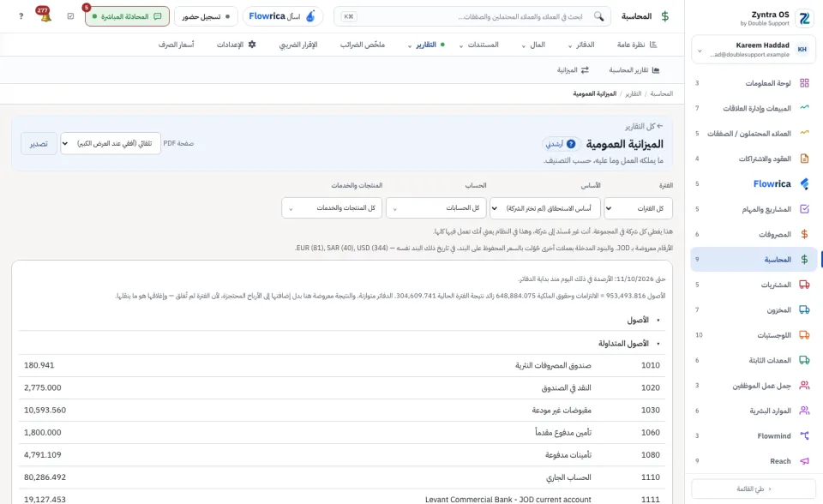823x504 pixels.
Task: Click the reports (التقارير) breadcrumb link
Action: (x=633, y=93)
